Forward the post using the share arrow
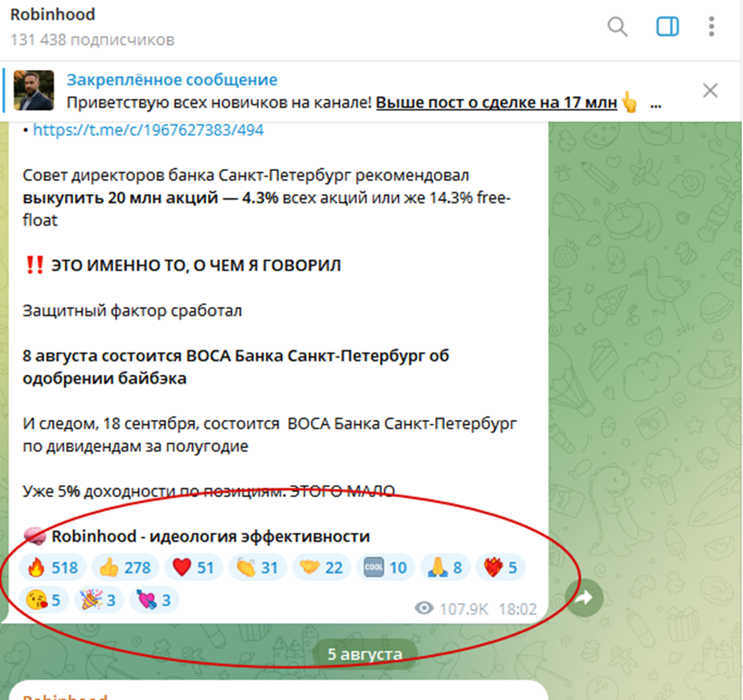The height and width of the screenshot is (700, 743). [584, 598]
